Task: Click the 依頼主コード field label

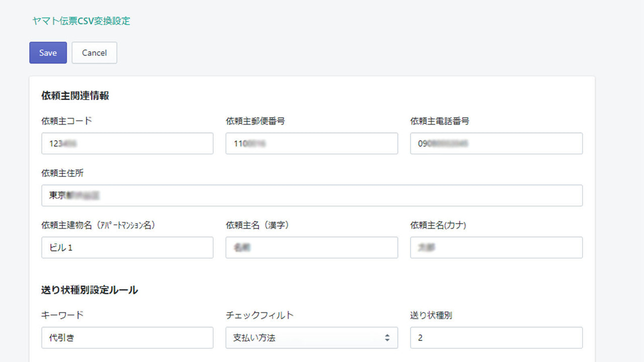Action: (x=65, y=121)
